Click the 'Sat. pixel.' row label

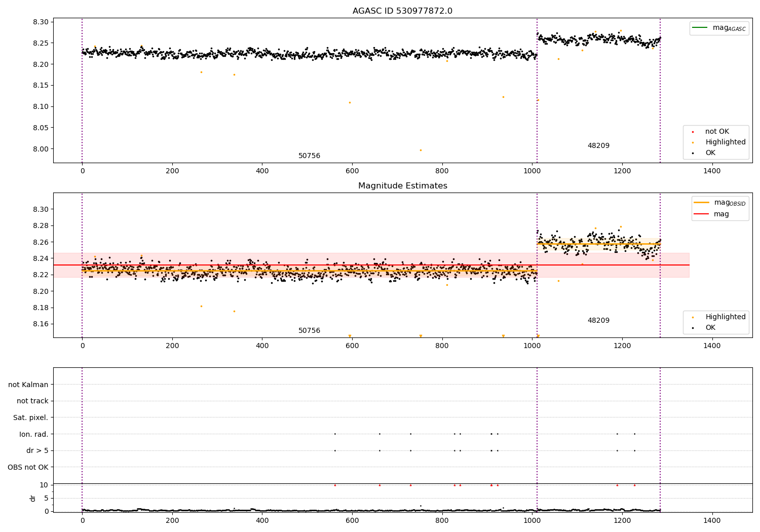pyautogui.click(x=31, y=418)
